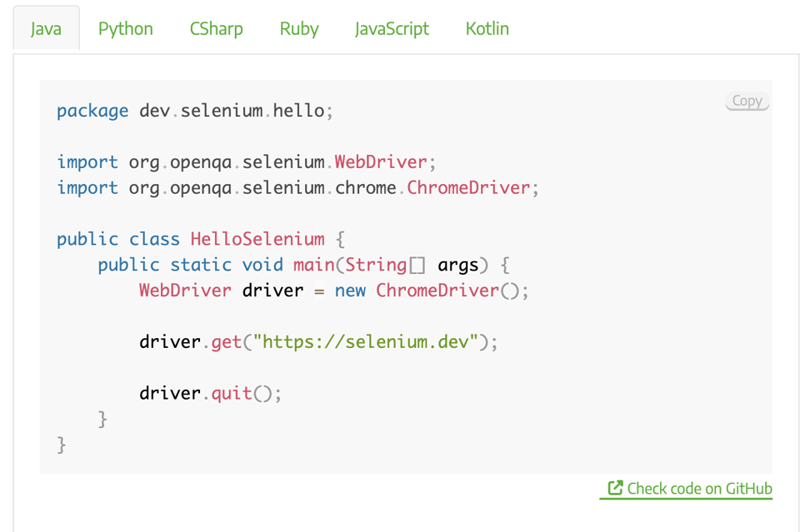Screen dimensions: 800x532
Task: Switch to the JavaScript tab
Action: 392,28
